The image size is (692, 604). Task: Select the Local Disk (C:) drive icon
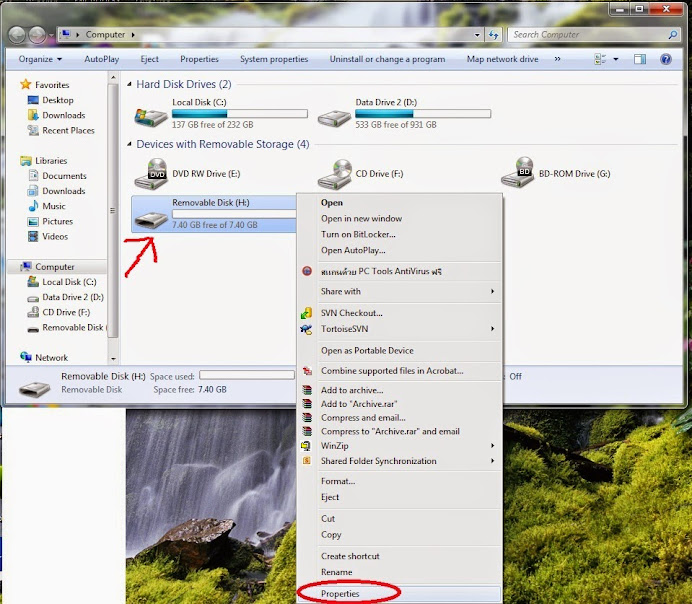click(x=151, y=117)
